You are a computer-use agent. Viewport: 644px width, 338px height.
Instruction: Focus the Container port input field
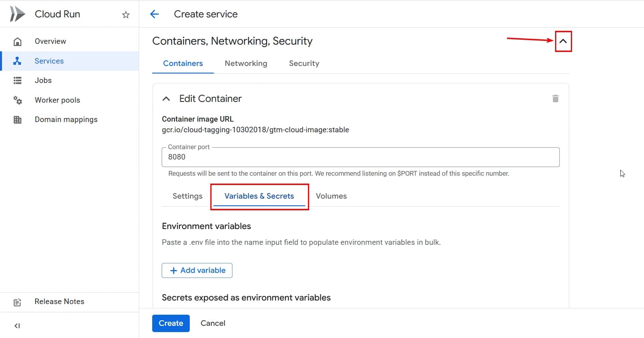[360, 157]
